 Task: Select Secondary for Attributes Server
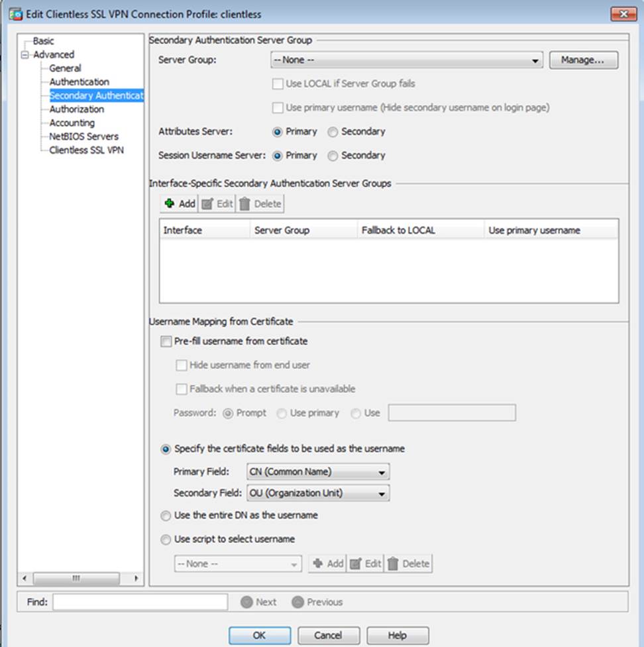click(x=333, y=132)
